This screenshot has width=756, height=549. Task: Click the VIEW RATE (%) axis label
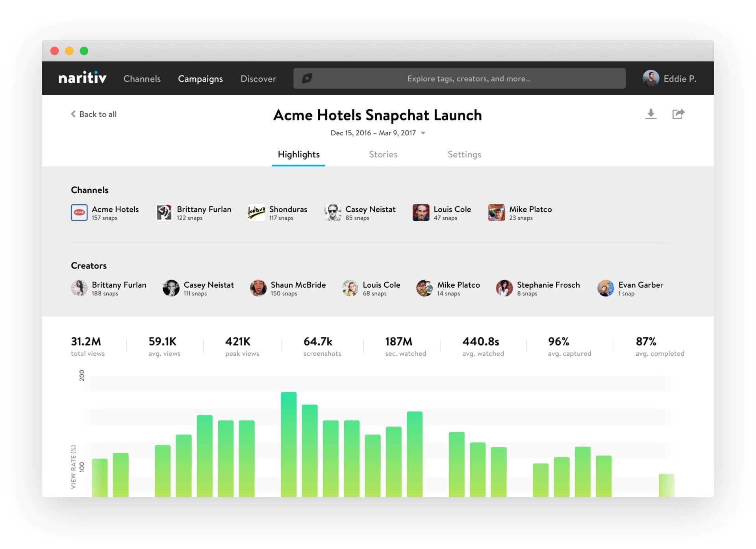[x=73, y=467]
